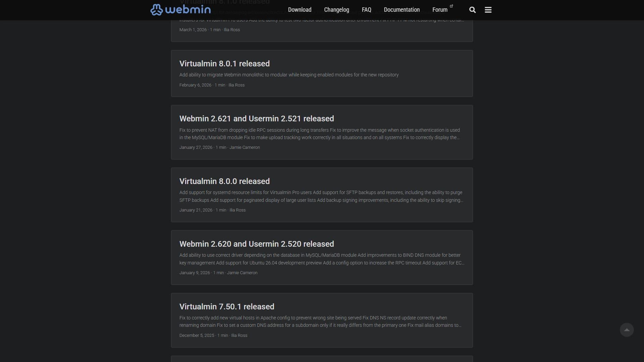Click the scroll-to-top arrow button
This screenshot has width=644, height=362.
627,330
